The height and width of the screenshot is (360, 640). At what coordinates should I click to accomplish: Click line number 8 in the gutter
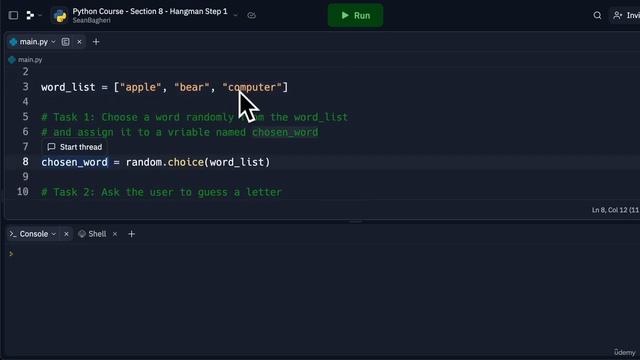(x=25, y=162)
